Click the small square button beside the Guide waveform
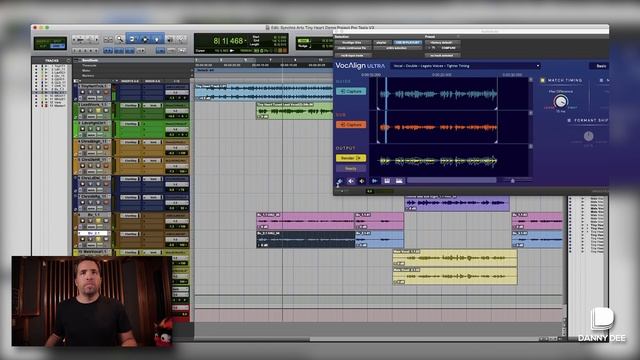Screen dimensions: 640x360 click(x=531, y=80)
